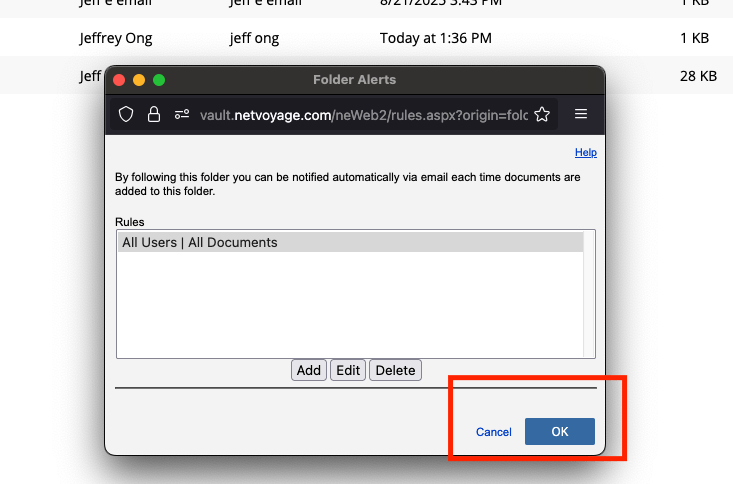Close the Folder Alerts window
Viewport: 733px width, 484px height.
tap(119, 80)
